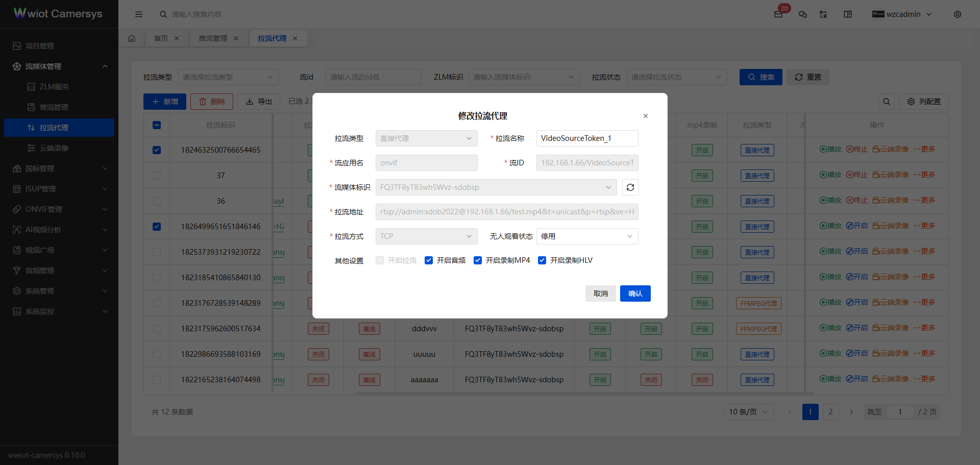Toggle the sidebar hamburger menu icon
This screenshot has width=980, height=465.
(139, 14)
